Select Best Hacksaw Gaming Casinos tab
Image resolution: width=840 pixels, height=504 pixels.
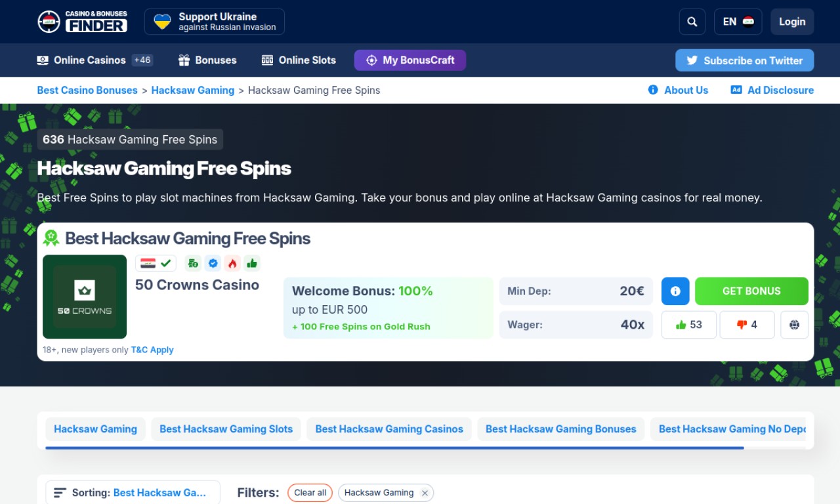pyautogui.click(x=389, y=429)
